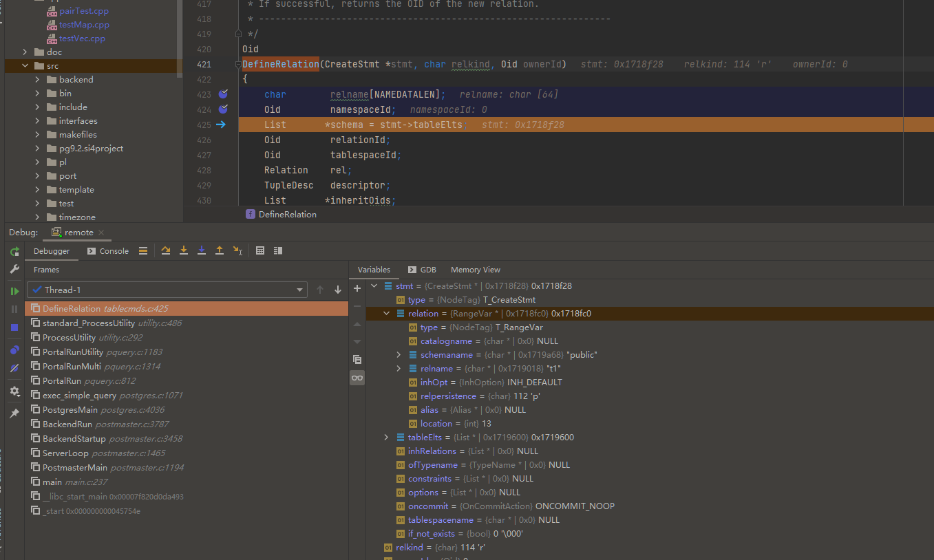Open View Breakpoints from the debug sidebar
934x560 pixels.
click(x=14, y=350)
